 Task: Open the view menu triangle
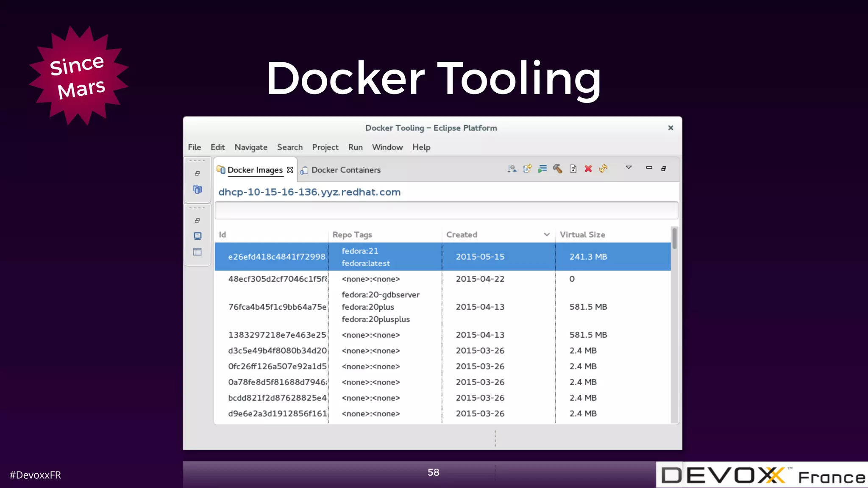point(629,167)
